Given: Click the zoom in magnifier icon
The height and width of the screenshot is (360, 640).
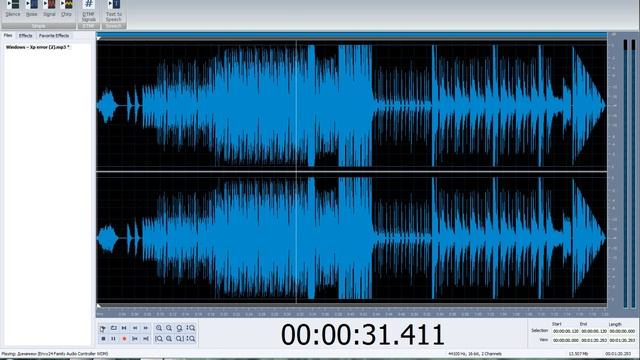Looking at the screenshot, I should point(159,328).
